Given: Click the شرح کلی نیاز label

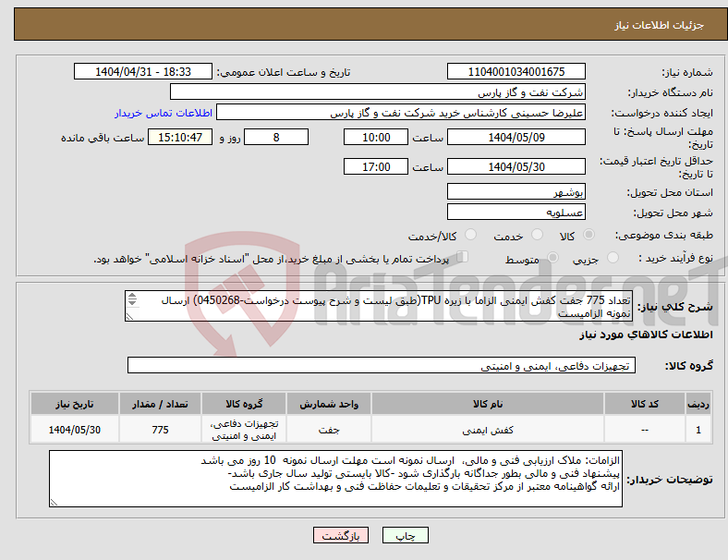Looking at the screenshot, I should pos(674,307).
